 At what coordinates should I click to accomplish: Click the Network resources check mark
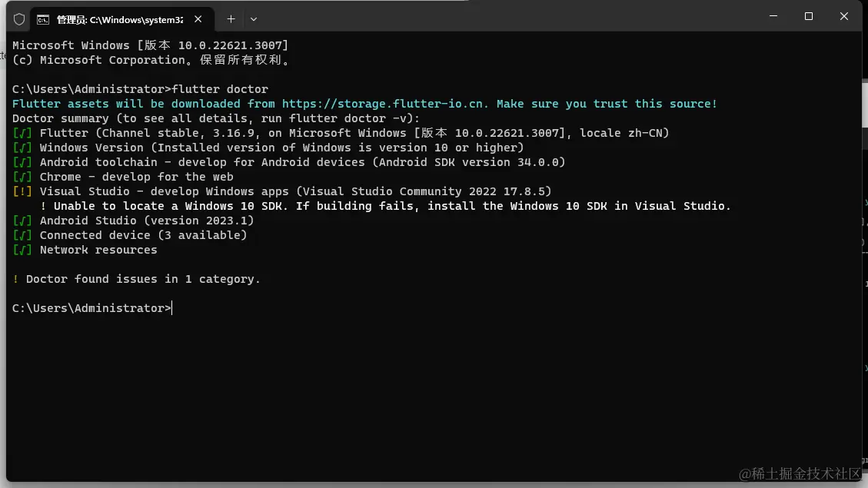[22, 250]
